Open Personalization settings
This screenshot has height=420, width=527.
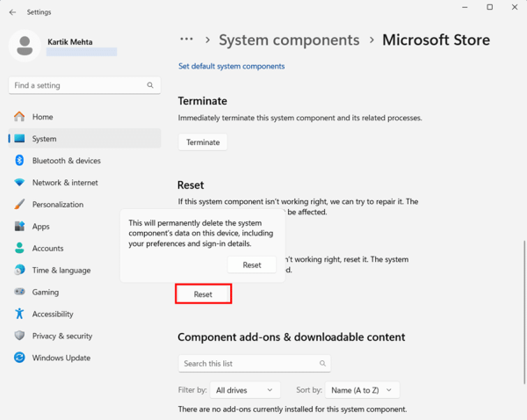tap(84, 204)
